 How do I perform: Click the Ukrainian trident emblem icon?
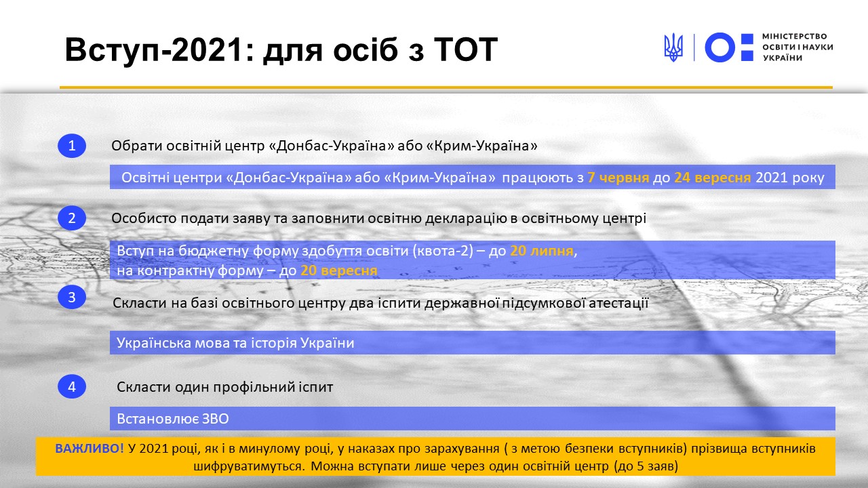pyautogui.click(x=673, y=47)
